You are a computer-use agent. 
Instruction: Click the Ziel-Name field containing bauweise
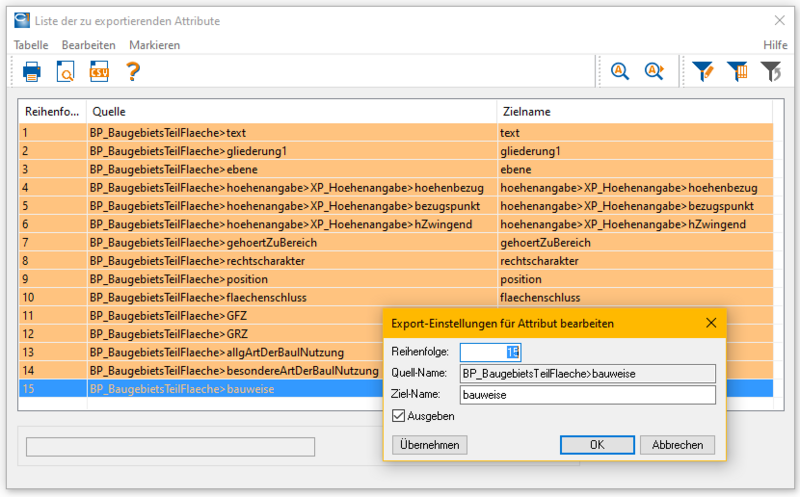point(588,395)
